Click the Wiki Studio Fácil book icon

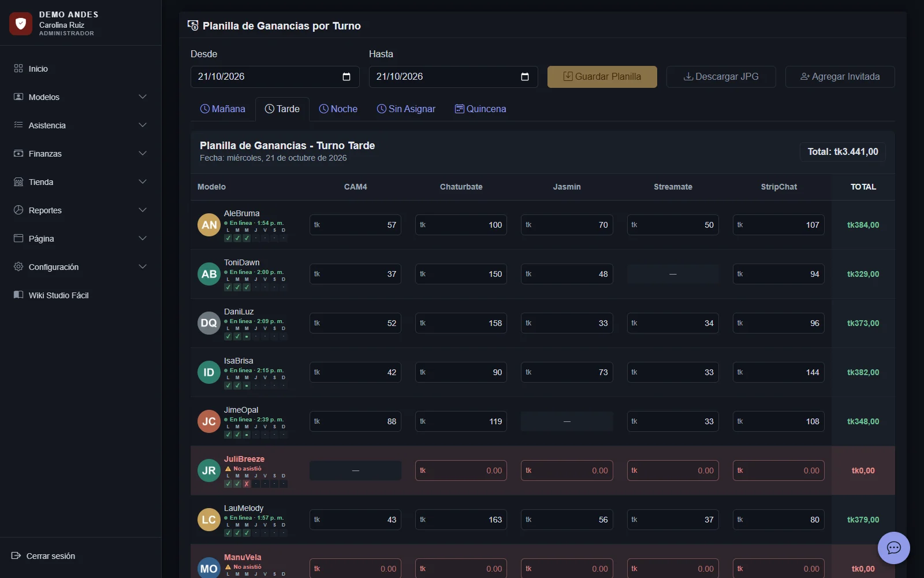pyautogui.click(x=18, y=295)
